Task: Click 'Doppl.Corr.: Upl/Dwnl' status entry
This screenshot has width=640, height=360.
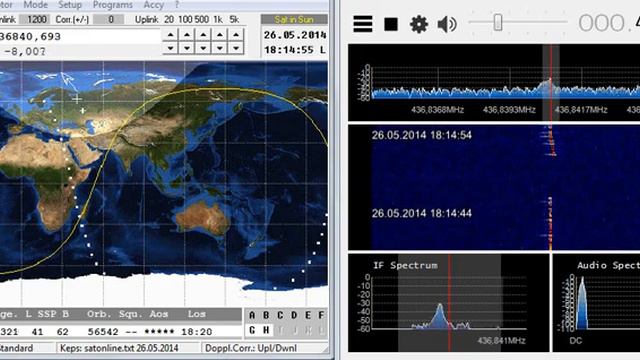Action: 251,348
